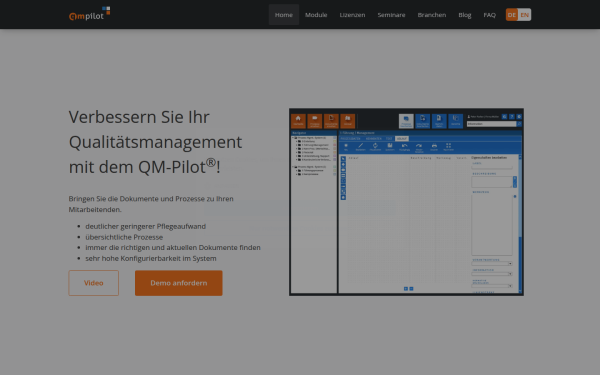Click 'sehr hohe Konfigurierbarkeit im System'
The image size is (600, 375).
[151, 258]
